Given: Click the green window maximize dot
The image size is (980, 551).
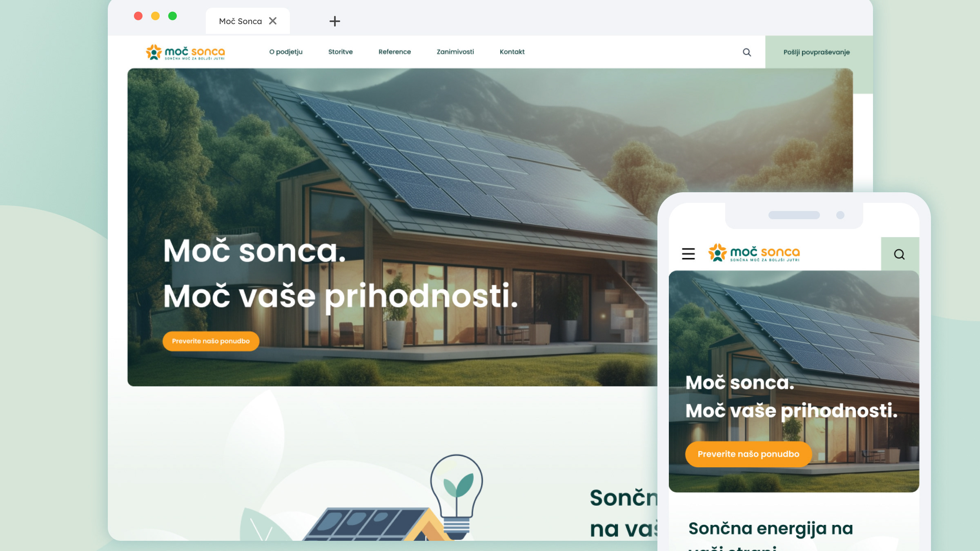Looking at the screenshot, I should tap(172, 16).
